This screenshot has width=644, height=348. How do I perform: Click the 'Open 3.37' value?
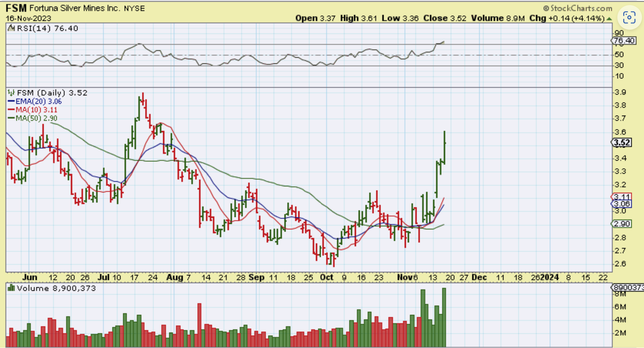[315, 18]
